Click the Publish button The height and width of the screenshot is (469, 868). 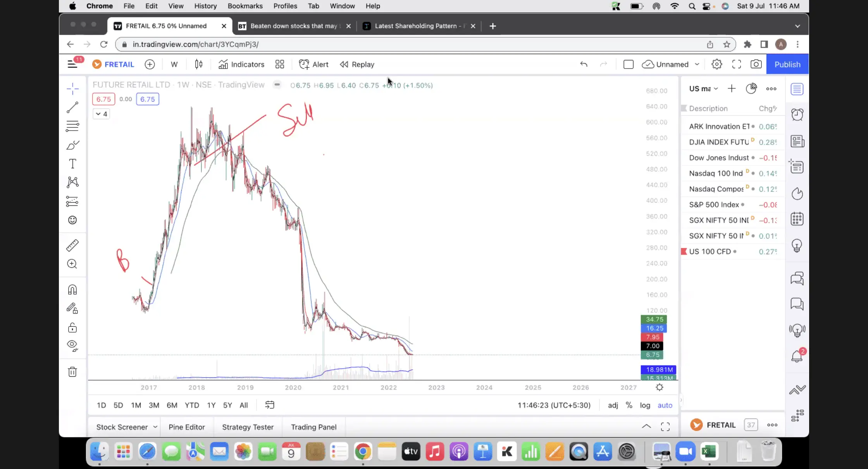point(787,64)
